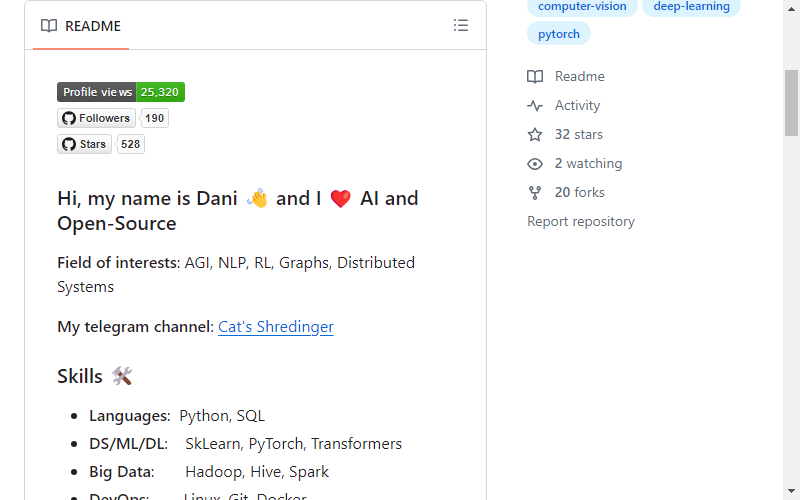Open the README outline list icon

(461, 26)
